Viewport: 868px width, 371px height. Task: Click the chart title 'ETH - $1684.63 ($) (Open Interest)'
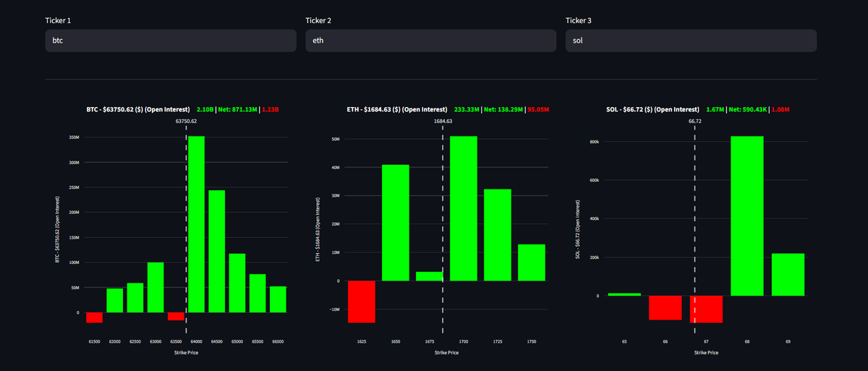coord(397,109)
